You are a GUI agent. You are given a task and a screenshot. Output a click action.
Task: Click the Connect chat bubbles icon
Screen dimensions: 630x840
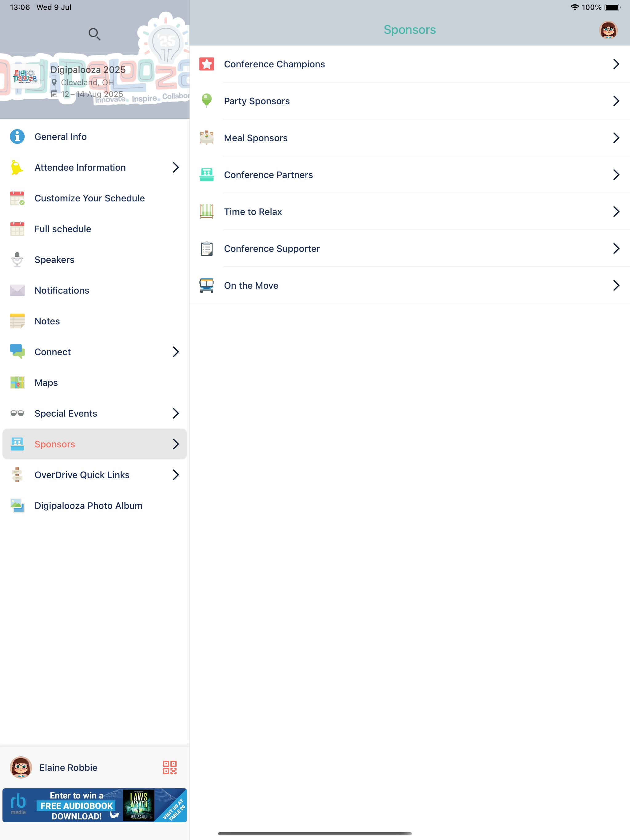pyautogui.click(x=17, y=352)
